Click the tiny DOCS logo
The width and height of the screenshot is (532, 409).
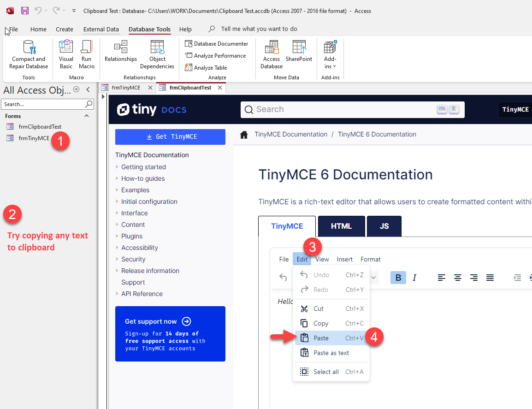click(152, 109)
